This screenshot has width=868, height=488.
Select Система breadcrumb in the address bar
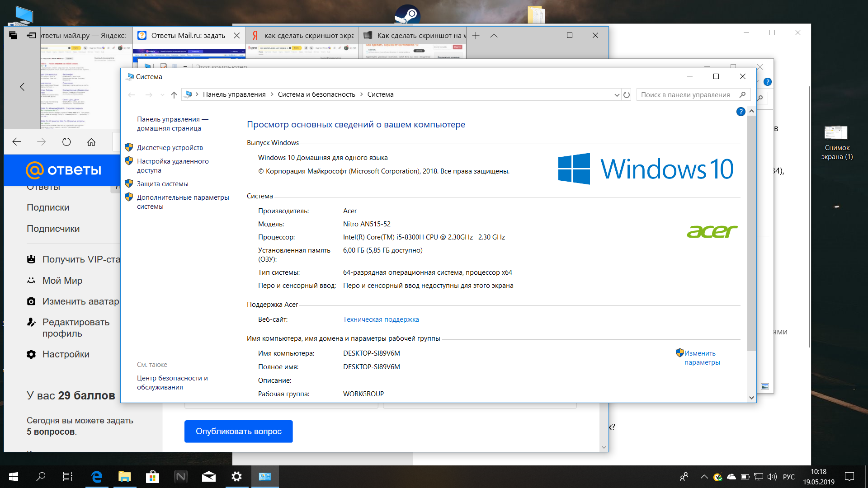pos(380,94)
